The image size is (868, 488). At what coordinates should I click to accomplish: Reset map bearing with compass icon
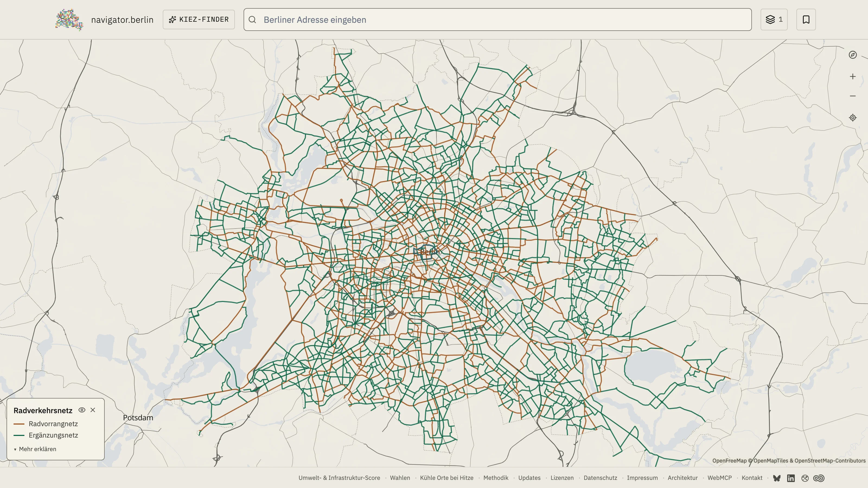pyautogui.click(x=853, y=55)
